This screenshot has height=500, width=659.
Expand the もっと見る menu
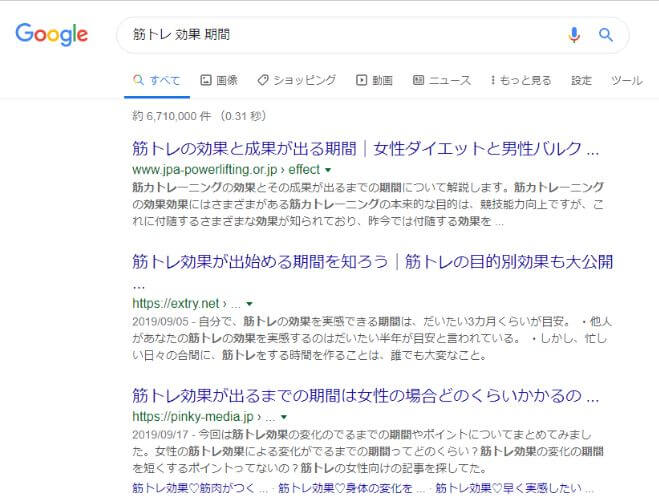click(x=521, y=80)
